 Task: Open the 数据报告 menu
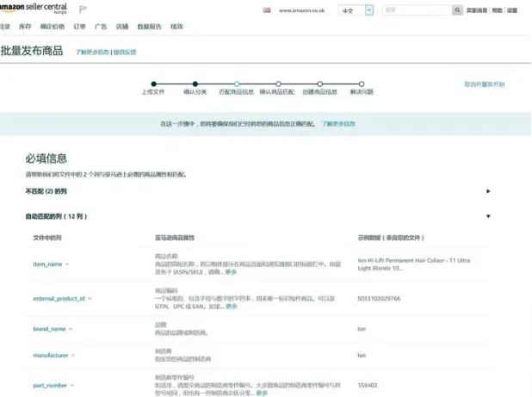tap(149, 27)
